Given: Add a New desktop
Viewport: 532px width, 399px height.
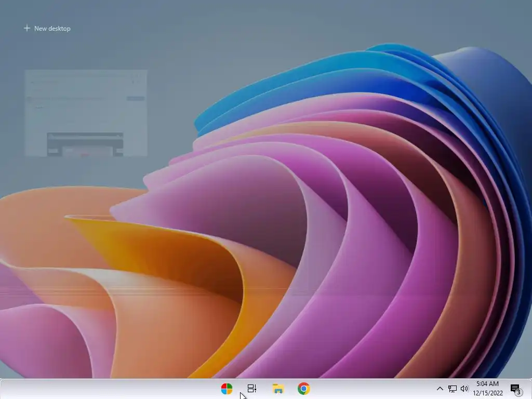Looking at the screenshot, I should tap(47, 29).
